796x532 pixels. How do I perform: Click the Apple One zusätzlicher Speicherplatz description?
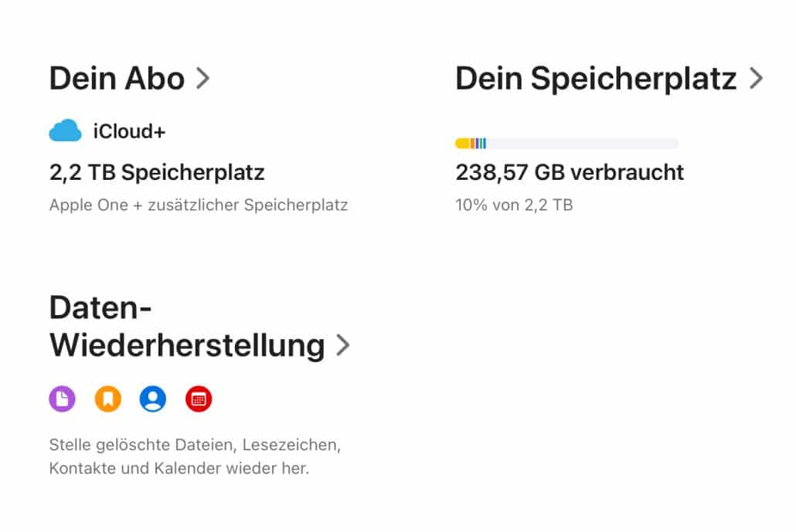[x=199, y=205]
